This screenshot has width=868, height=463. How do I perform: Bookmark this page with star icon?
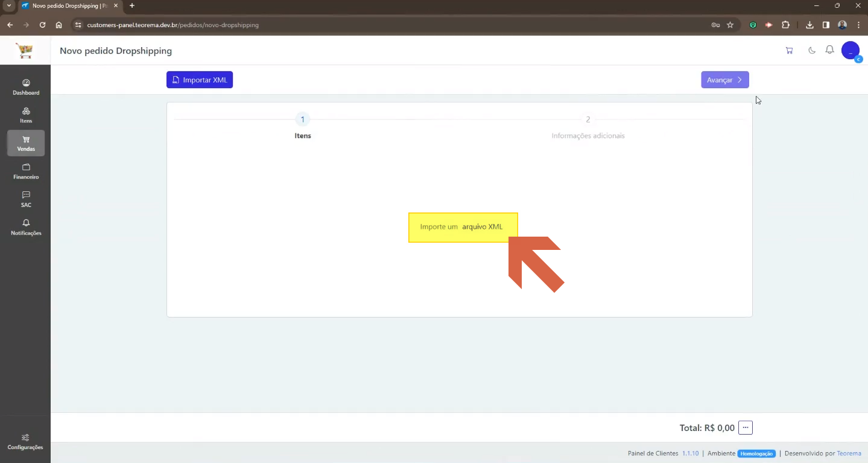(730, 25)
